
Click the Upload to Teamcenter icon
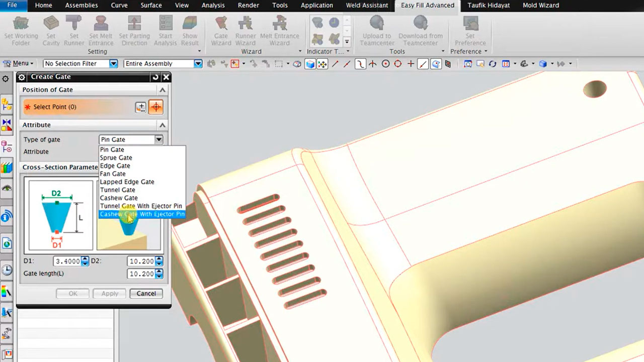(x=377, y=24)
